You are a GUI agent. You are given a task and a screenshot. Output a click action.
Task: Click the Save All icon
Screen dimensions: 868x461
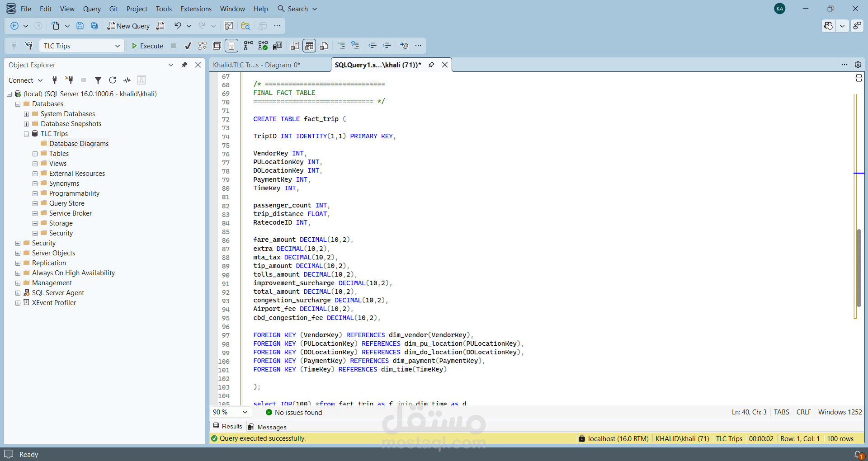coord(94,26)
